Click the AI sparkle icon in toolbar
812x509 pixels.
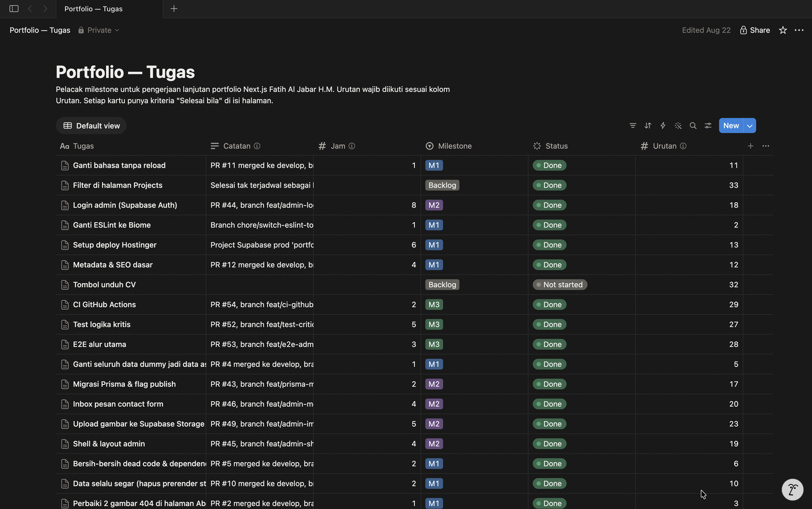678,126
